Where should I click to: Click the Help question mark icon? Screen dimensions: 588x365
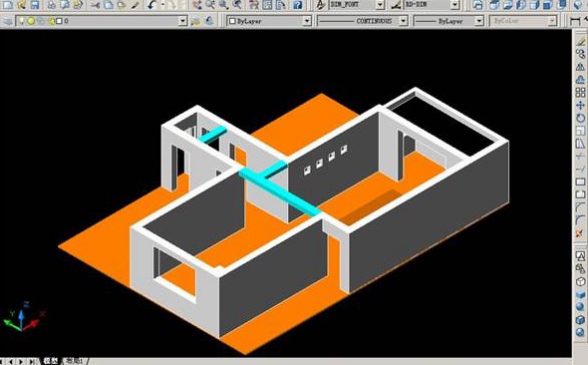click(298, 5)
